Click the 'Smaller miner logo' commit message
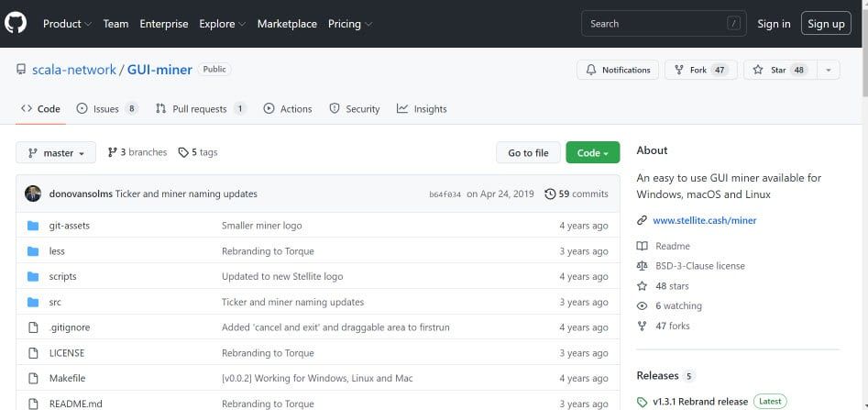The height and width of the screenshot is (410, 868). point(262,226)
